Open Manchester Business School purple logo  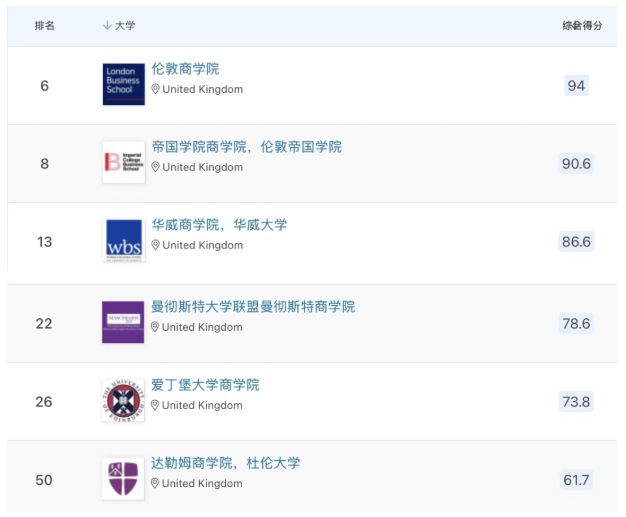click(123, 322)
